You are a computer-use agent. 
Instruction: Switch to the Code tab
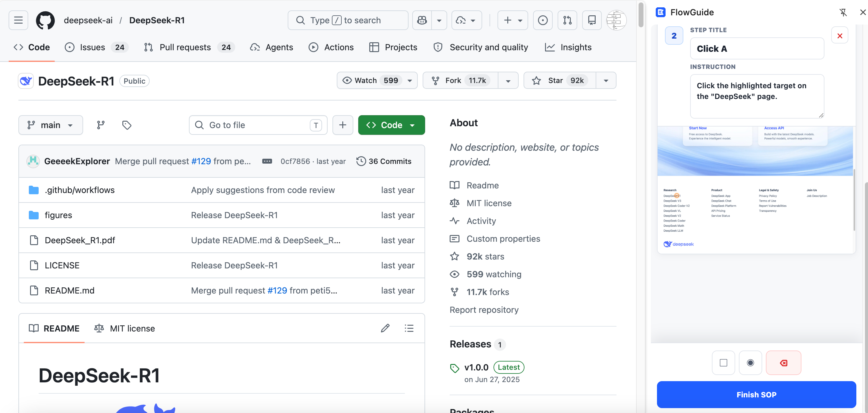click(x=32, y=47)
